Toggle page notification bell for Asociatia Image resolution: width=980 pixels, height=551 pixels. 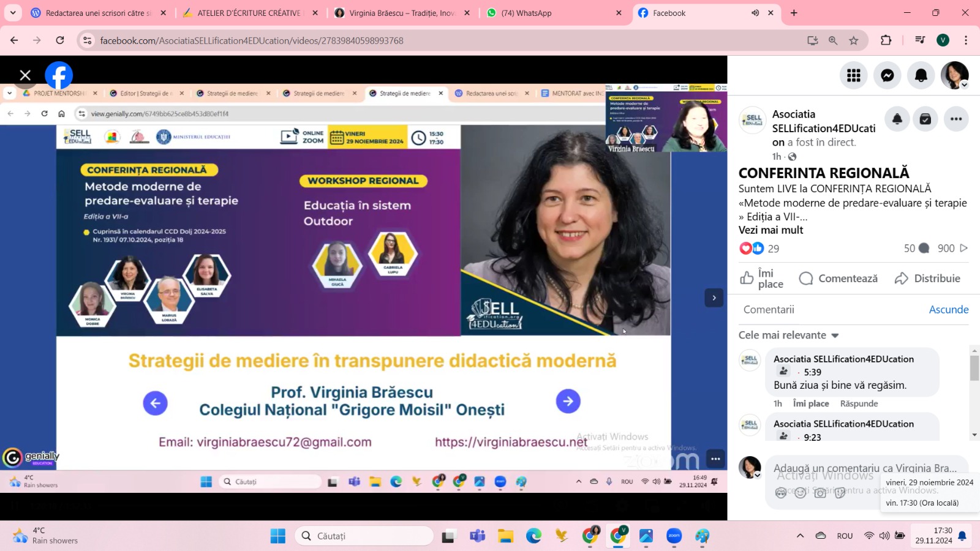click(x=897, y=119)
